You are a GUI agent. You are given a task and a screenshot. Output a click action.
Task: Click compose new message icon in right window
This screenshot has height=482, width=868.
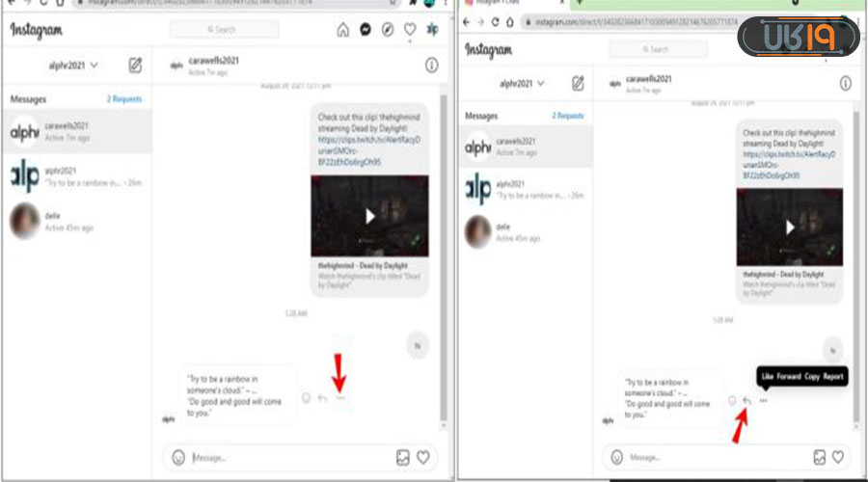[578, 84]
